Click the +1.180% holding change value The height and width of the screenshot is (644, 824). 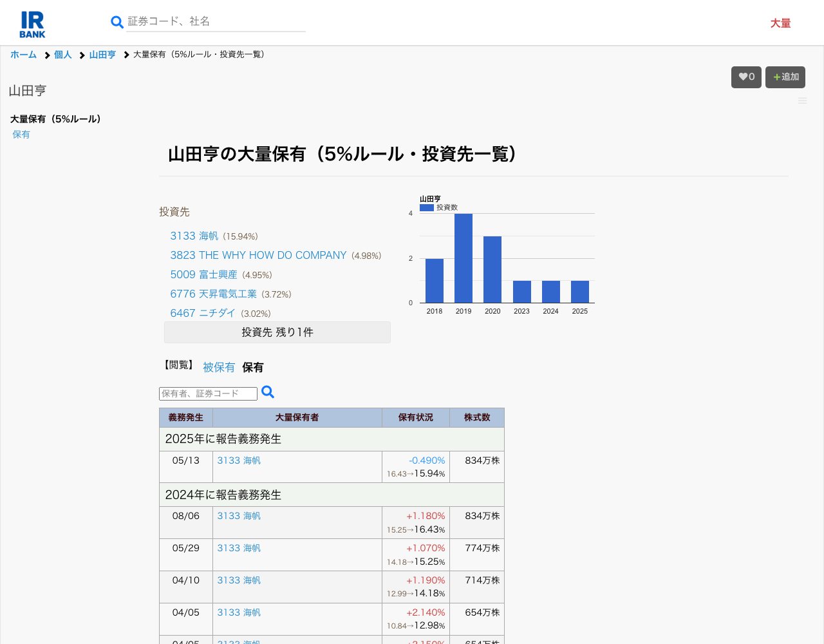[426, 516]
